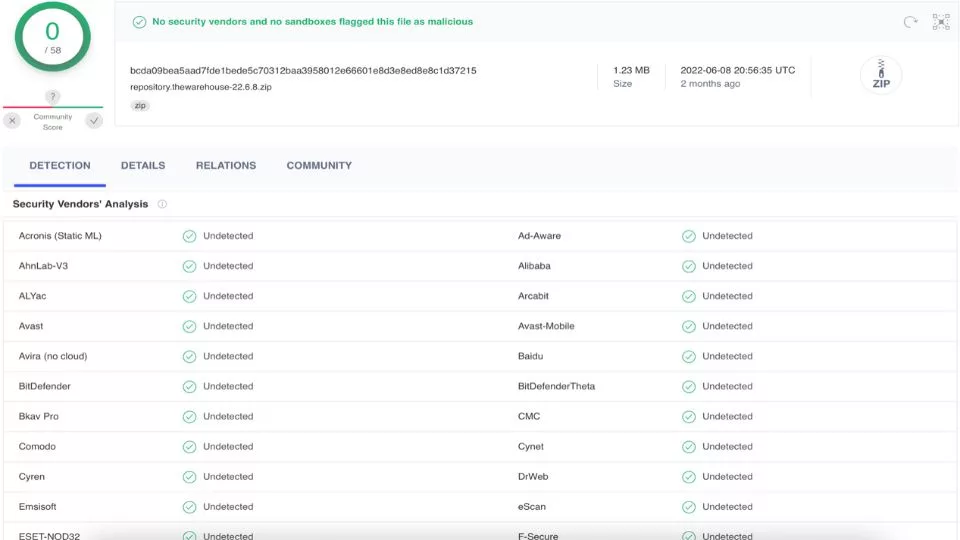This screenshot has width=960, height=540.
Task: Open the COMMUNITY tab
Action: 319,165
